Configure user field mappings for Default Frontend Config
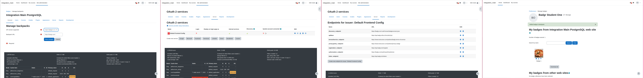The height and width of the screenshot is (78, 644). coord(300,33)
